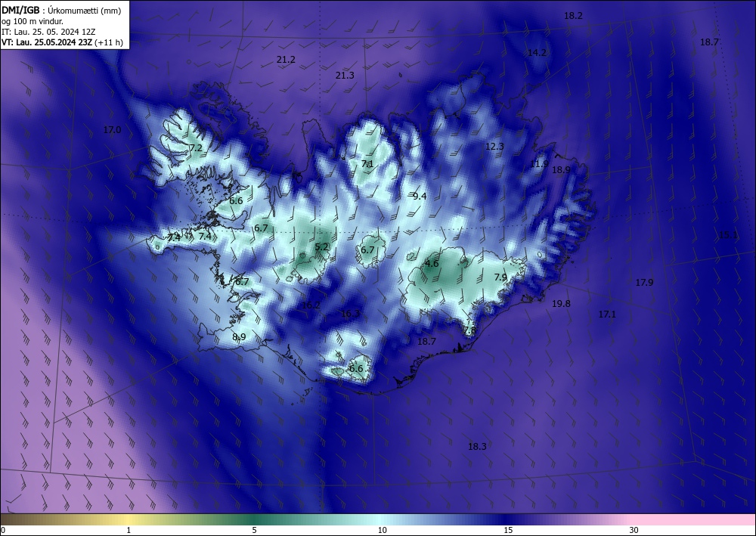
Task: Click the 11.9 value on the map
Action: click(539, 164)
